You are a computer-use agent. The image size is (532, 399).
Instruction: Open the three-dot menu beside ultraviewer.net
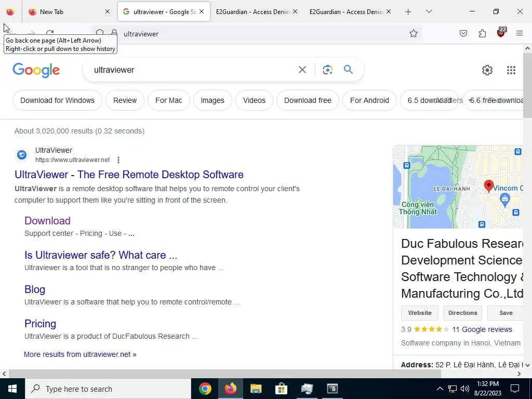(118, 160)
